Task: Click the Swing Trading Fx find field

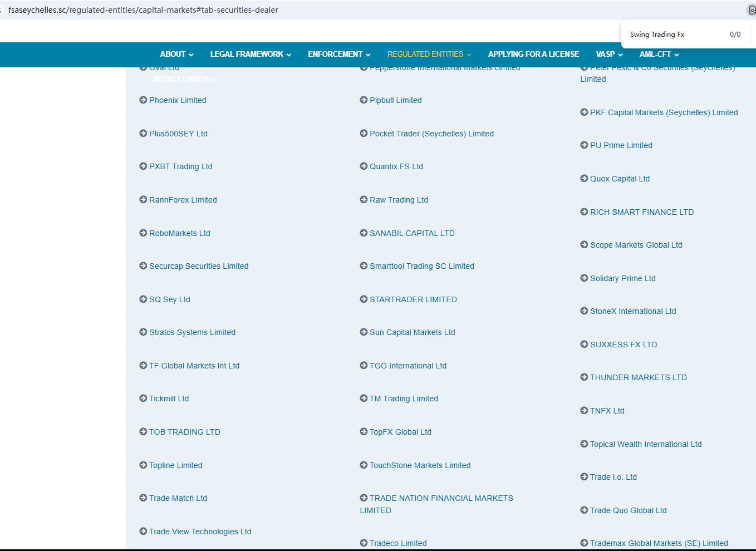Action: pos(674,35)
